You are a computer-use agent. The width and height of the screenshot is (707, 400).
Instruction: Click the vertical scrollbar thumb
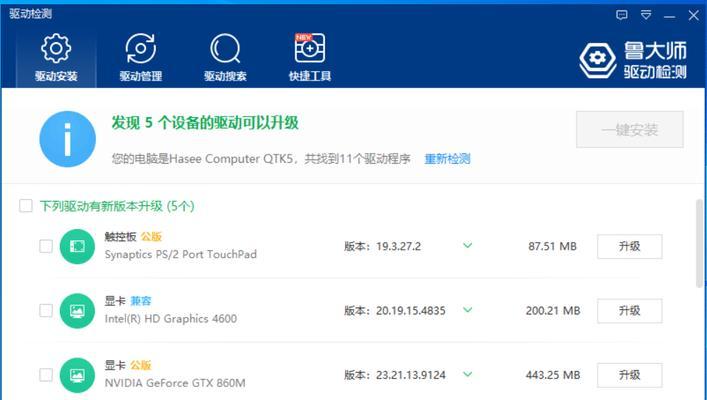[x=699, y=243]
